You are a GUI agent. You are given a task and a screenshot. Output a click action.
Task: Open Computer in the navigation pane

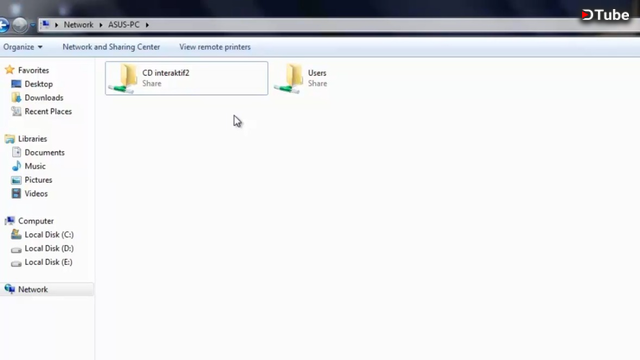point(36,221)
